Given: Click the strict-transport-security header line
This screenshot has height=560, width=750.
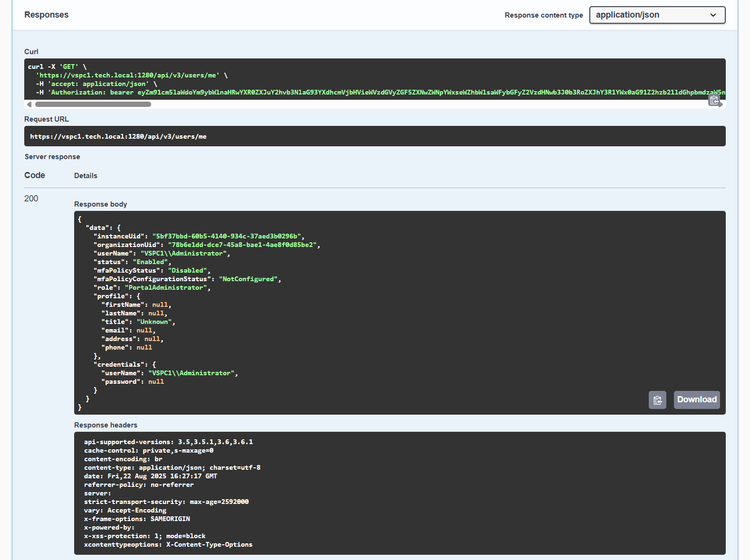Looking at the screenshot, I should point(166,502).
